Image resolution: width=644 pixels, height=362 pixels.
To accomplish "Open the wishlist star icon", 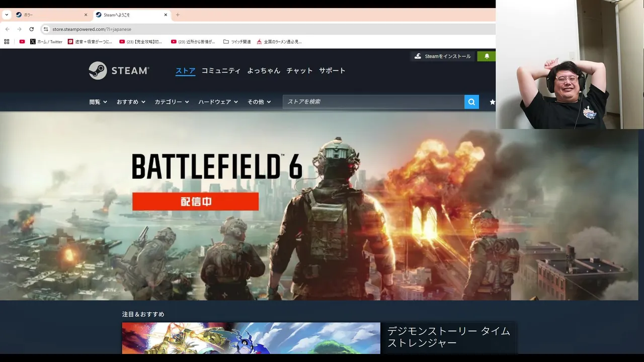I will coord(492,102).
